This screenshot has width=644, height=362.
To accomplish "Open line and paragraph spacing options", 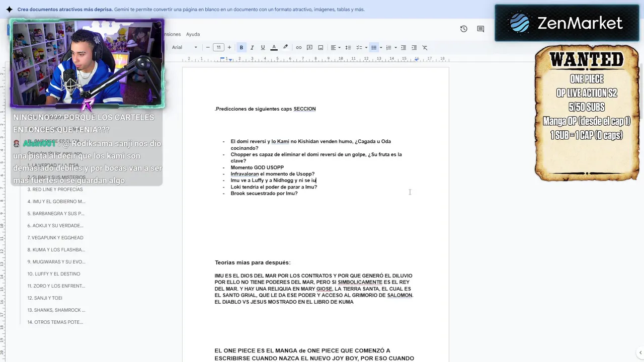I will tap(348, 47).
